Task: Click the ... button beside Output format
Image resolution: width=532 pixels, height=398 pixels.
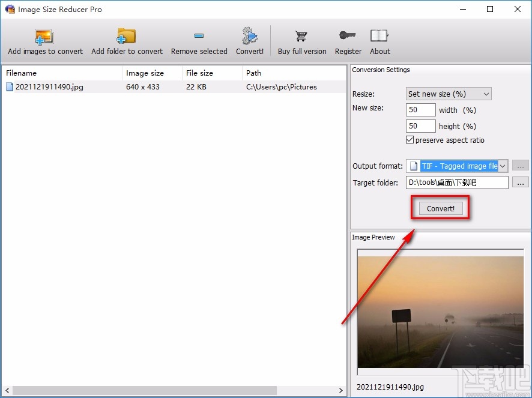Action: [x=520, y=166]
